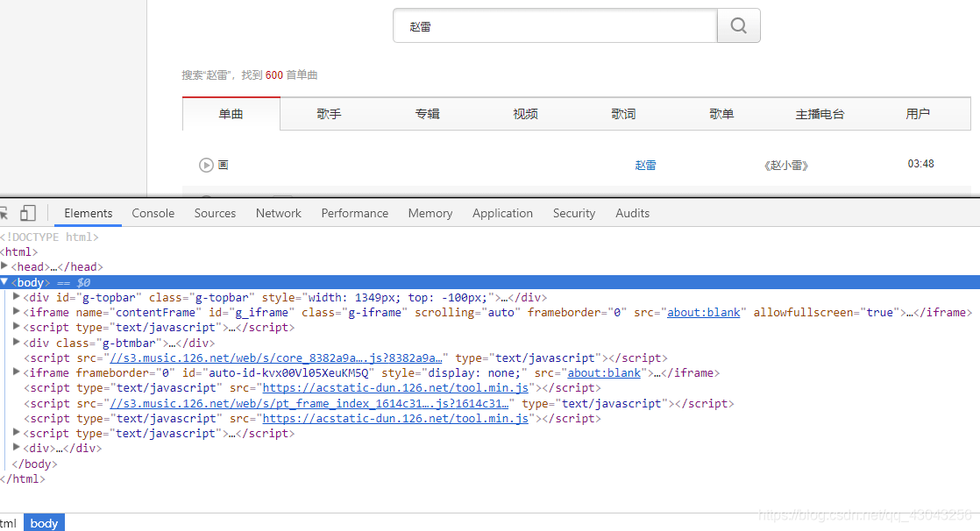Expand the hidden auto-id iframe node

click(17, 372)
